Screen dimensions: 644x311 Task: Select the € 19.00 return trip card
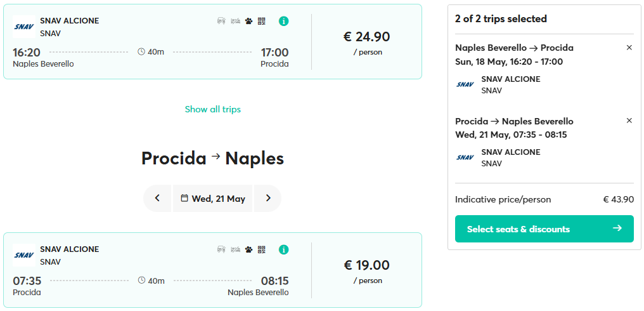(213, 270)
